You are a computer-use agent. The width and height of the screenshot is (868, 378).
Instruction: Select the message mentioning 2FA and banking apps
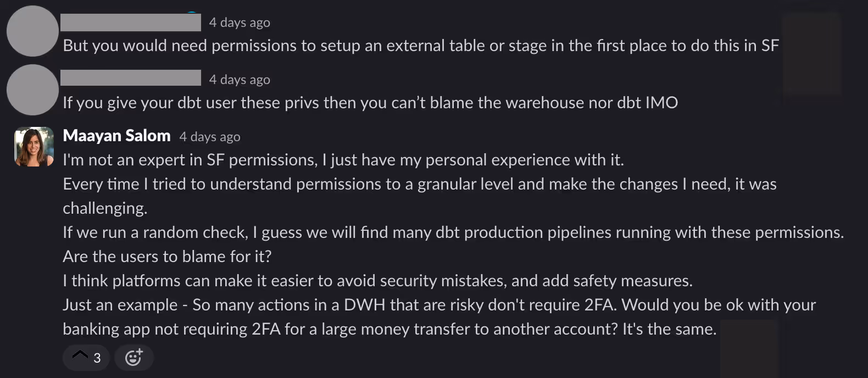[385, 316]
